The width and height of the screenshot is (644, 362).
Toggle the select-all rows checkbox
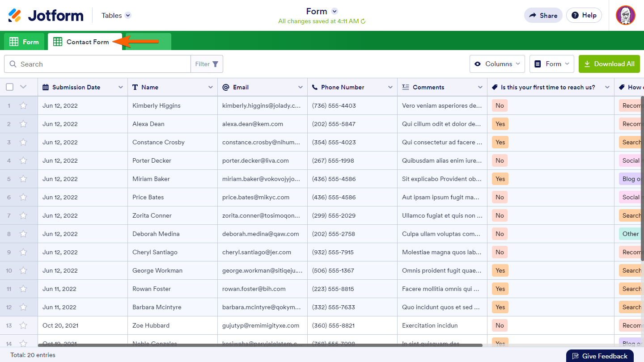coord(9,87)
